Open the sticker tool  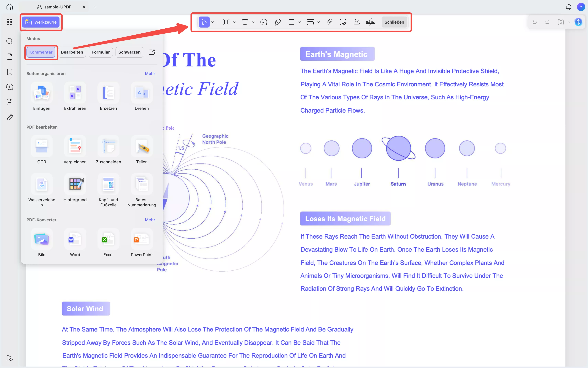click(x=343, y=22)
